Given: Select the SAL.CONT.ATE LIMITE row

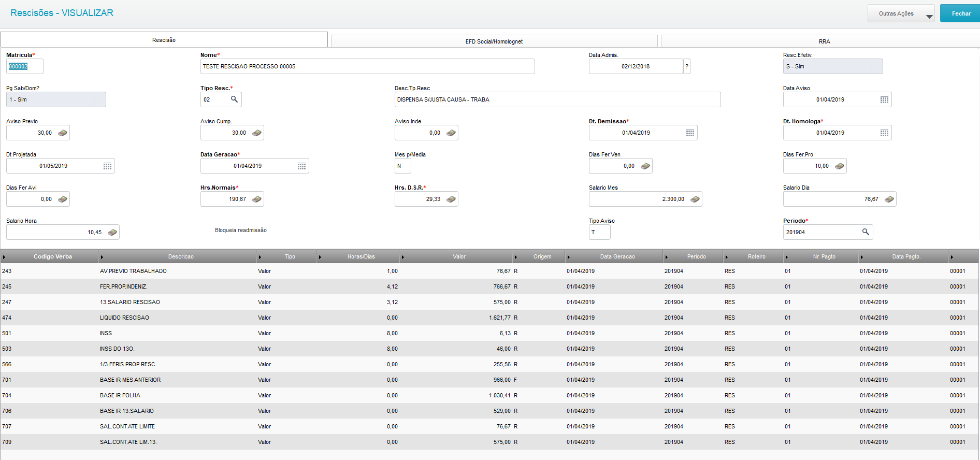Looking at the screenshot, I should 489,426.
